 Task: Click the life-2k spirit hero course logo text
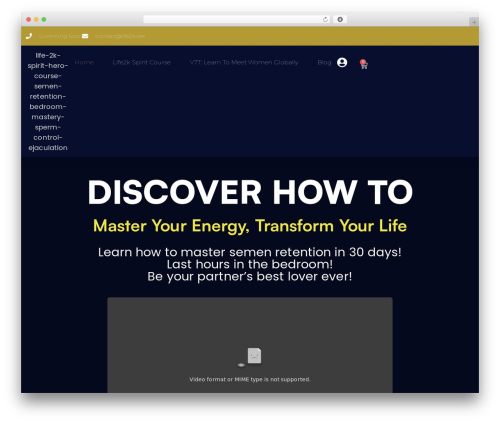click(x=48, y=101)
